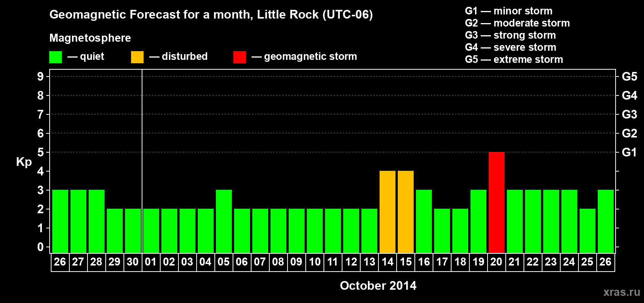Click the date label "27"
Image resolution: width=644 pixels, height=303 pixels.
point(78,262)
